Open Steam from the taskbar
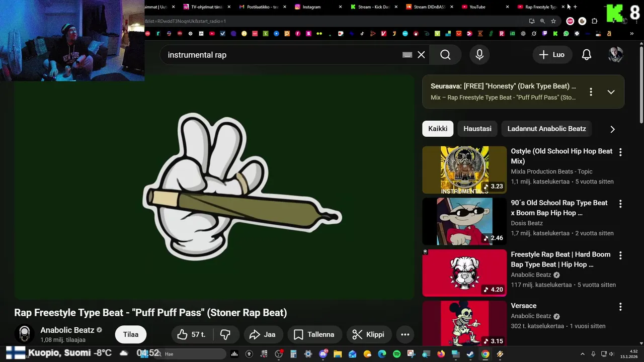 470,354
